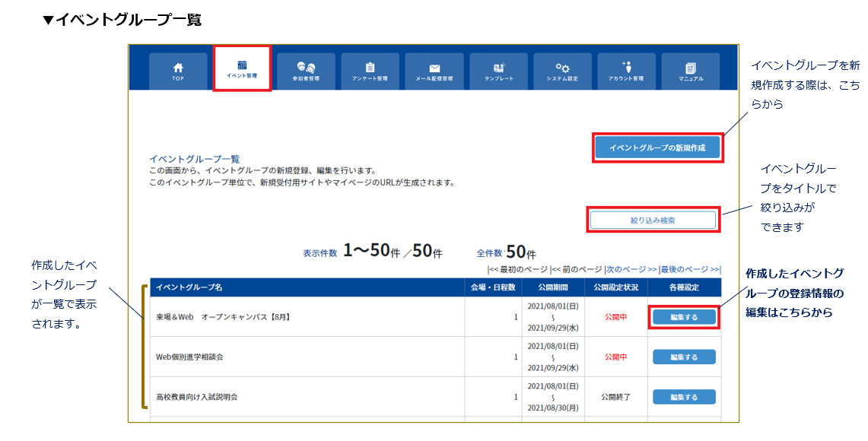Select row name 来場＆Web オープンキャンパス【8月】
The image size is (868, 441).
pyautogui.click(x=223, y=317)
